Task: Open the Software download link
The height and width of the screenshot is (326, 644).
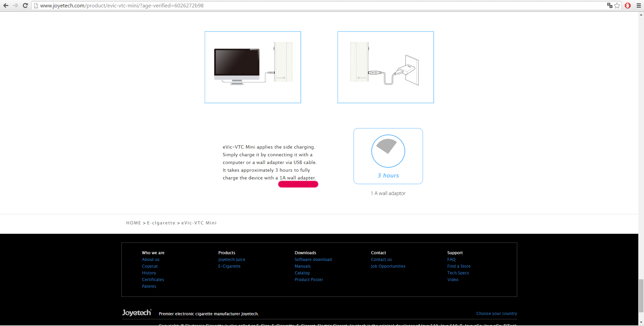Action: coord(313,260)
